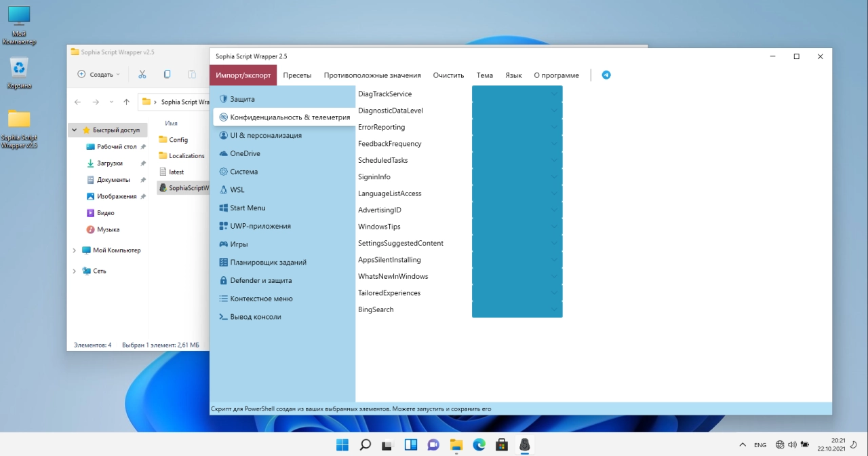
Task: Expand Сеть in Explorer tree
Action: [x=75, y=271]
